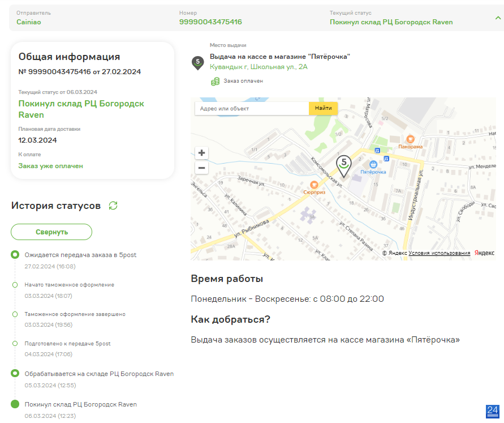Viewport: 504px width, 423px height.
Task: Click the Выдача на кассе в магазине "Пятёрочка" title
Action: click(279, 57)
